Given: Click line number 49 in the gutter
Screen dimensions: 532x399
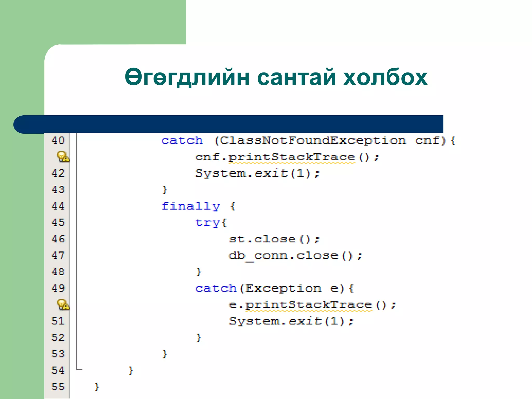Looking at the screenshot, I should (x=58, y=288).
